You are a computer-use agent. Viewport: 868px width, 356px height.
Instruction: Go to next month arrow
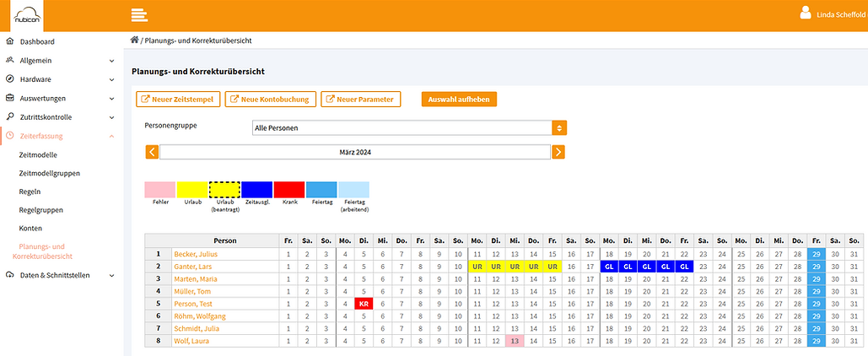point(558,152)
